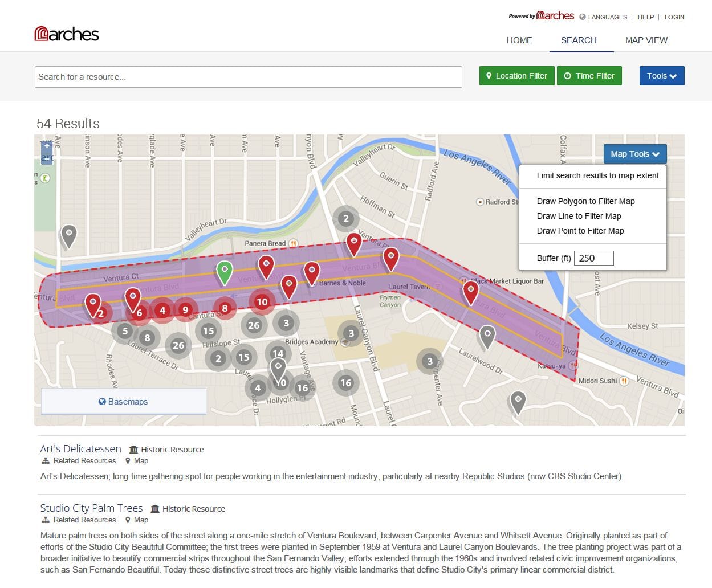This screenshot has width=712, height=588.
Task: Select Draw Polygon to Filter Map
Action: click(585, 201)
